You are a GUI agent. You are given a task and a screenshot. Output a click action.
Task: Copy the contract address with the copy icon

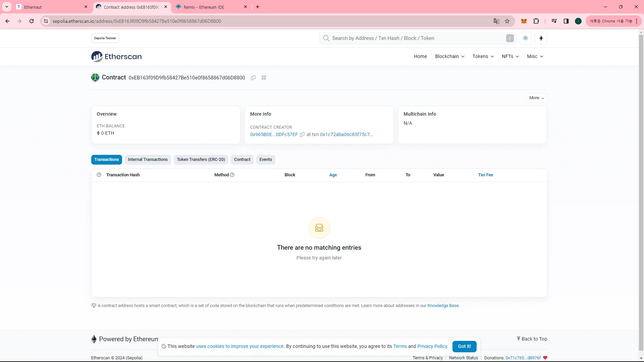click(x=253, y=78)
